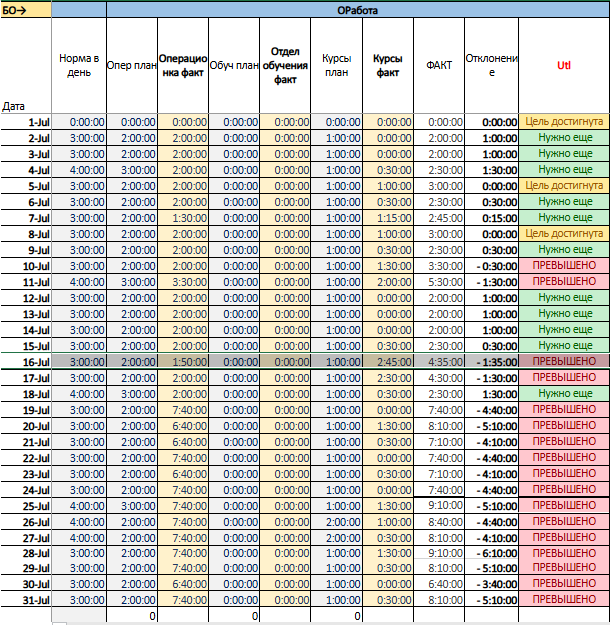Click Операционка факт 1:50:00 on 16-Jul
This screenshot has height=625, width=610.
[183, 362]
